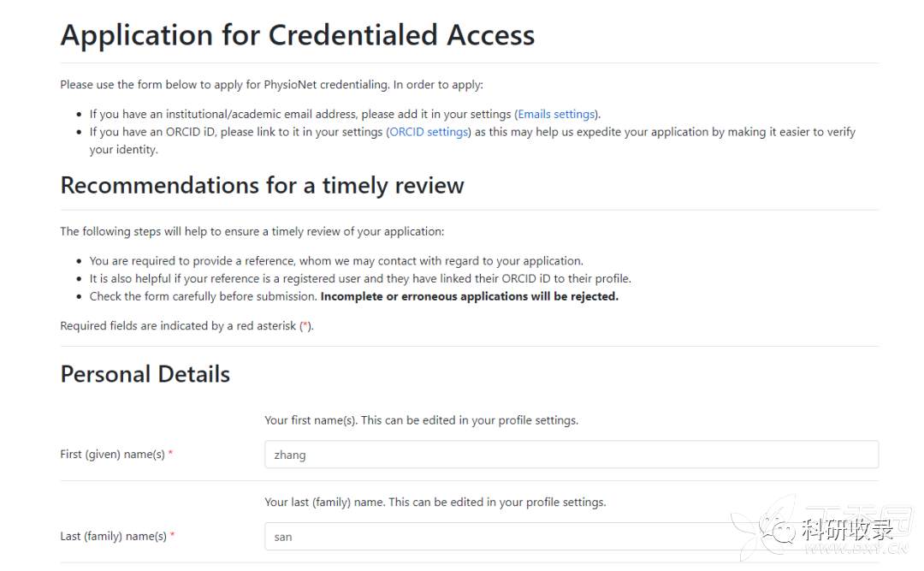Click the red asterisk in the required fields note

(305, 326)
